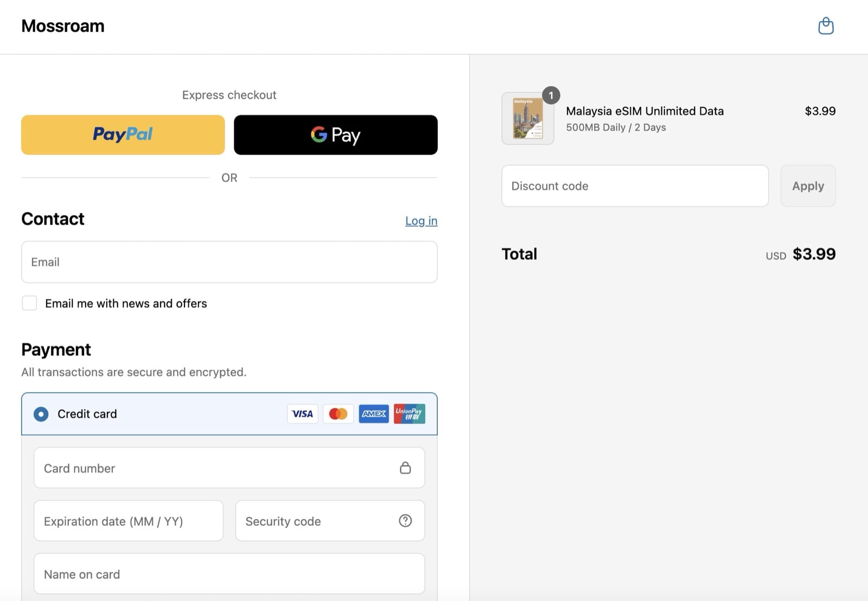Click the Amex card logo
The height and width of the screenshot is (601, 868).
point(374,414)
